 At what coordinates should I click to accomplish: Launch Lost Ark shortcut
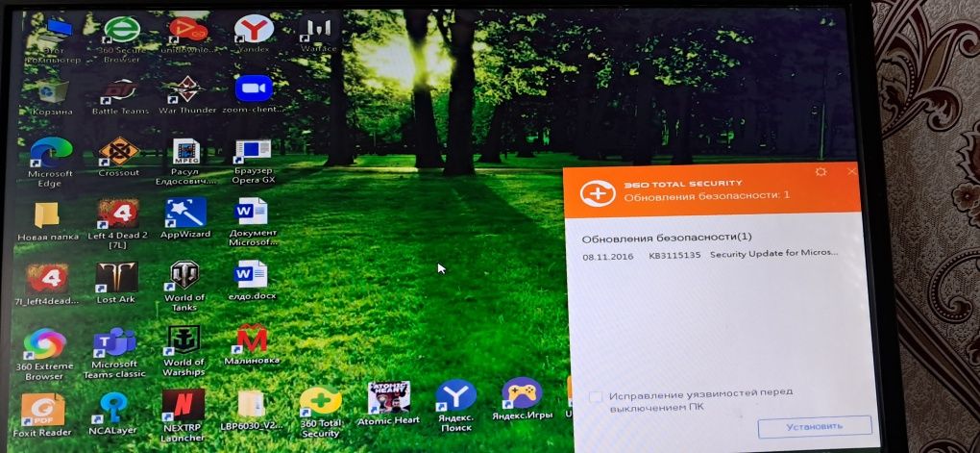(116, 284)
